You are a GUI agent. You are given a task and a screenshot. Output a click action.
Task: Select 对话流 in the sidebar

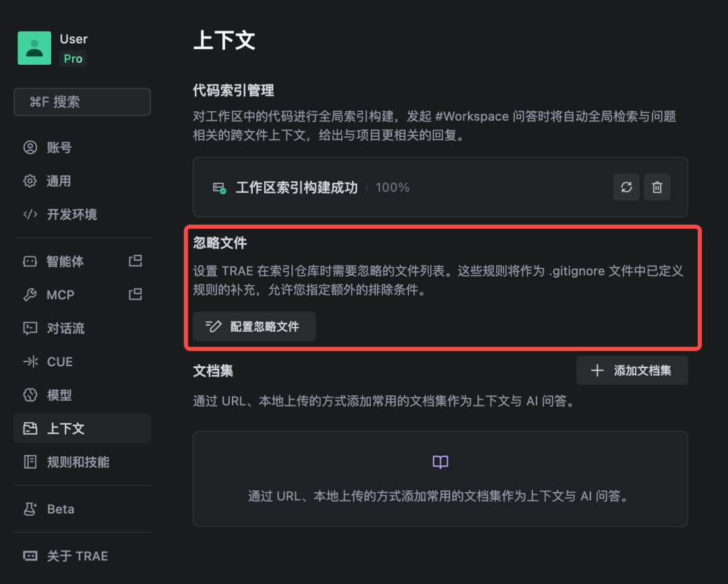[x=65, y=328]
